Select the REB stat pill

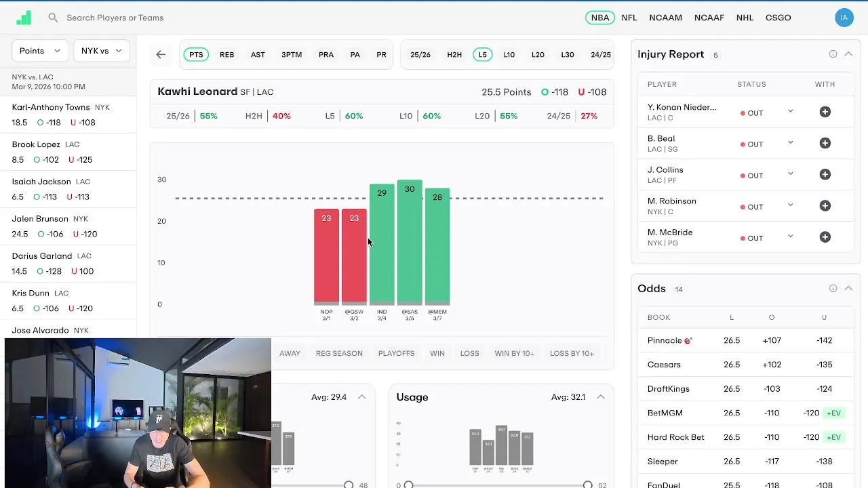click(x=227, y=55)
